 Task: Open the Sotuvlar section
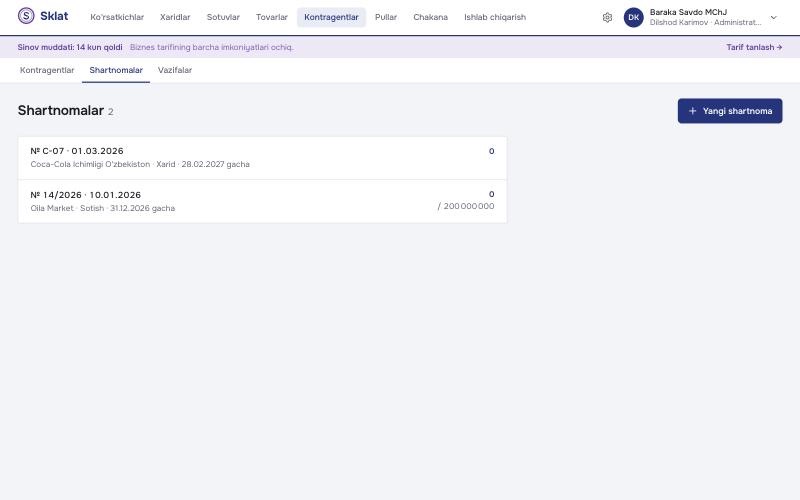223,17
